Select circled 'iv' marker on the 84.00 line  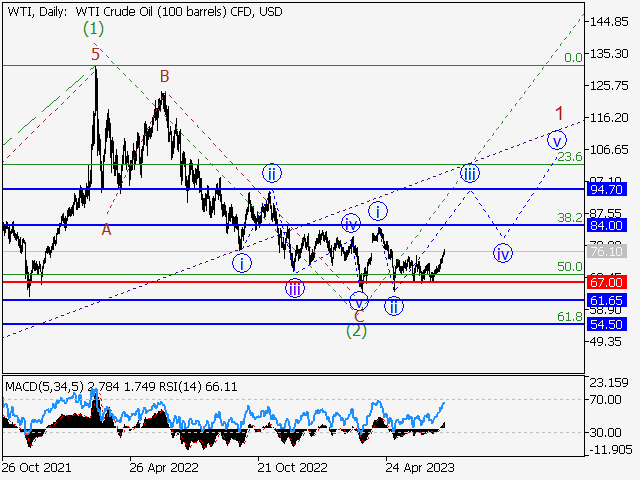pos(351,223)
